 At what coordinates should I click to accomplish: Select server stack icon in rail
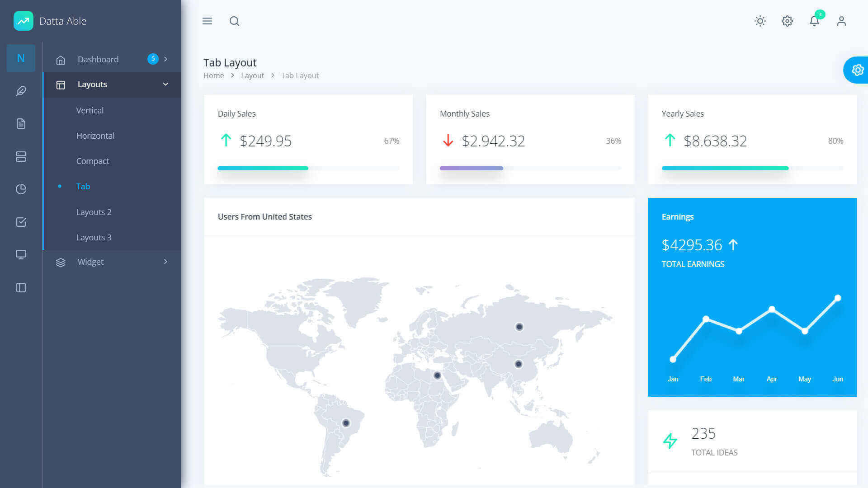pyautogui.click(x=21, y=156)
